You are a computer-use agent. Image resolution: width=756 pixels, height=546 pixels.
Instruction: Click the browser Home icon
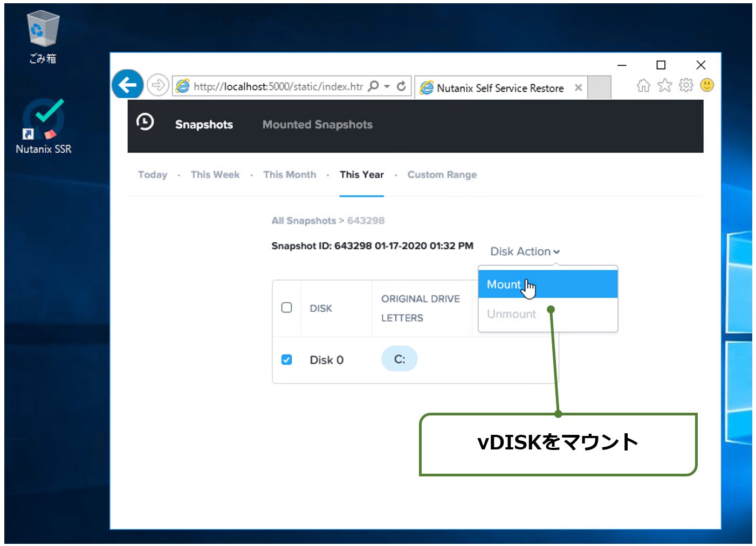[643, 85]
